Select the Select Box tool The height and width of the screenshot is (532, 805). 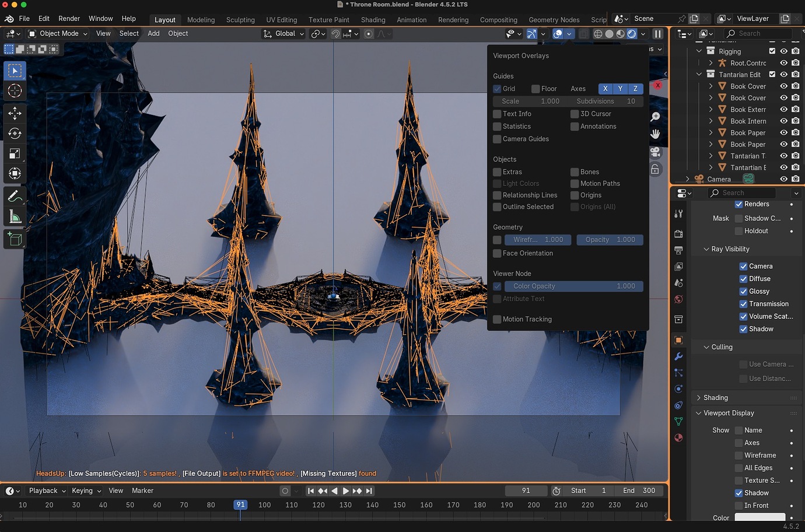[15, 71]
